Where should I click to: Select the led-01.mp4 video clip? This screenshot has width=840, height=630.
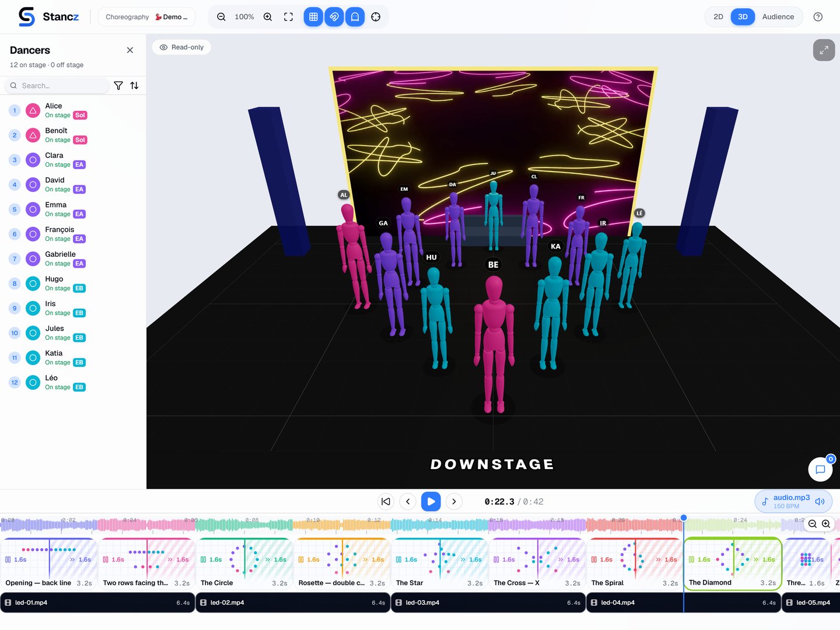97,603
